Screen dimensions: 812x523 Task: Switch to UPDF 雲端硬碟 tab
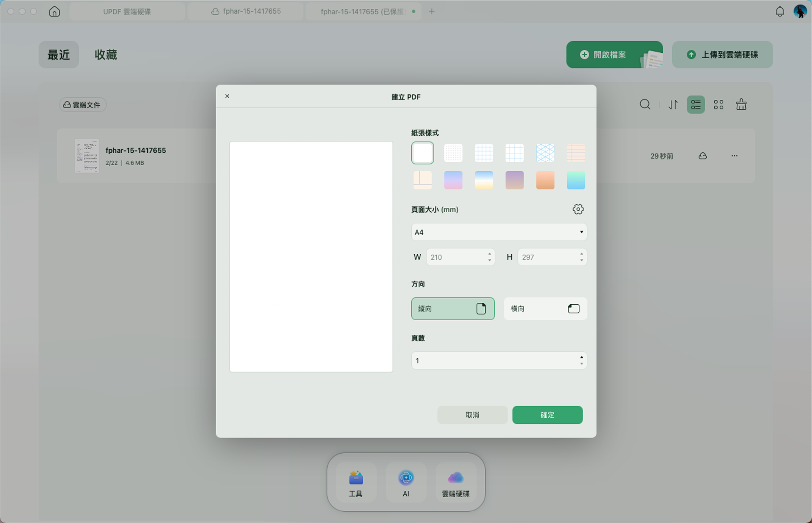[x=127, y=11]
